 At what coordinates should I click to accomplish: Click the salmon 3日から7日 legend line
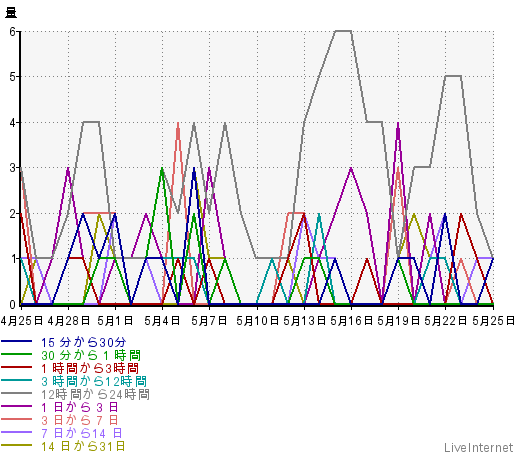pyautogui.click(x=16, y=419)
